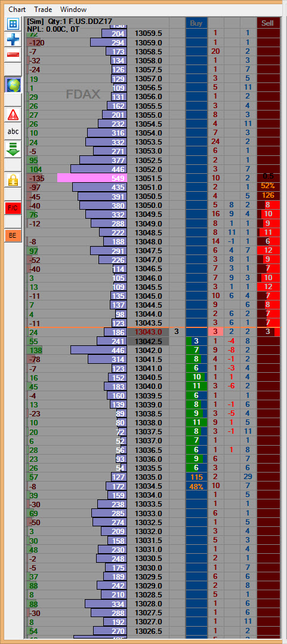287x644 pixels.
Task: Click the Sim Qty:1 F.US.DDZ17 header text
Action: (70, 22)
